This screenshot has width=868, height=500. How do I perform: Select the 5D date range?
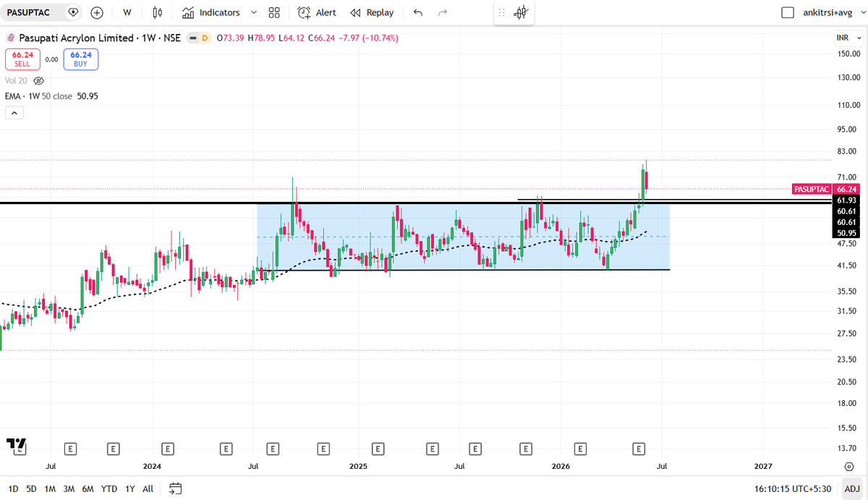(x=31, y=488)
